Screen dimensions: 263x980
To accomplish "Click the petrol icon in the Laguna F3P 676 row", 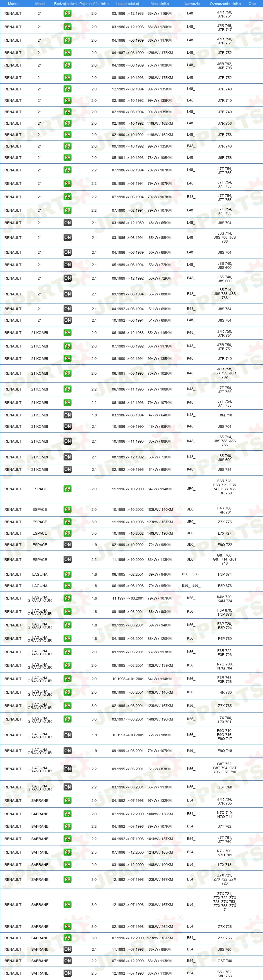I will pos(67,586).
